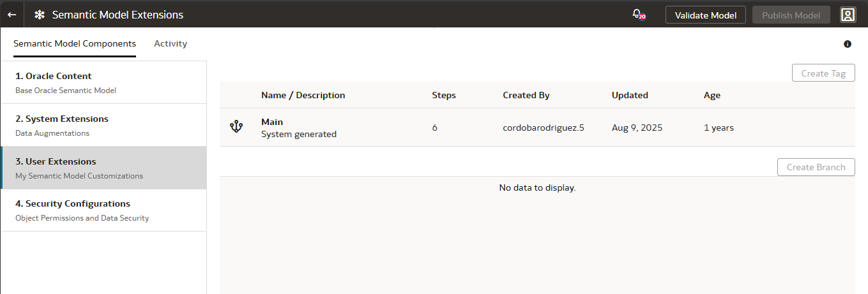Click the steps value 6
The height and width of the screenshot is (294, 868).
tap(435, 128)
